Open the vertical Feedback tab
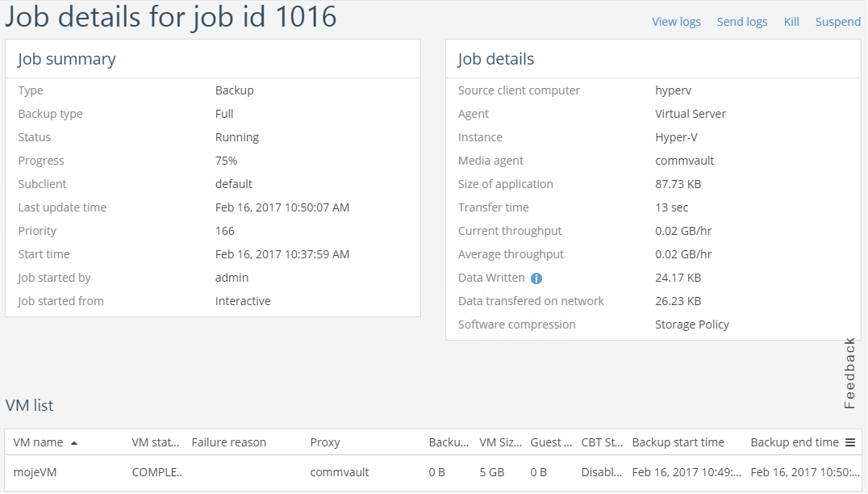 coord(849,373)
